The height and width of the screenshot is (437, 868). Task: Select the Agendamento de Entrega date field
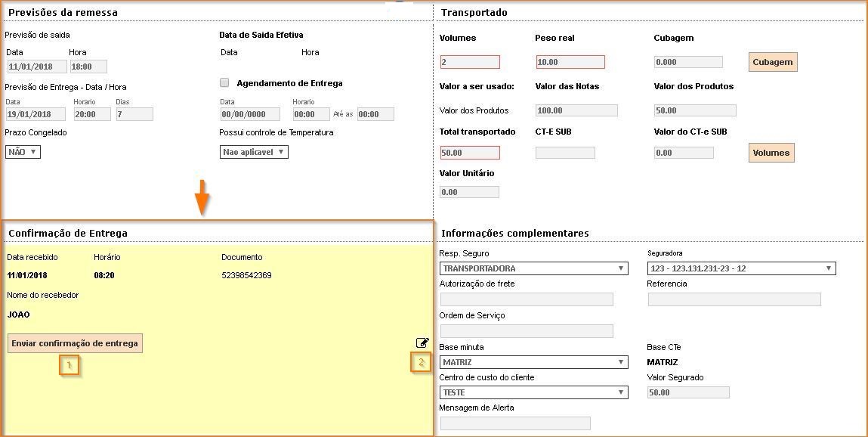point(249,114)
